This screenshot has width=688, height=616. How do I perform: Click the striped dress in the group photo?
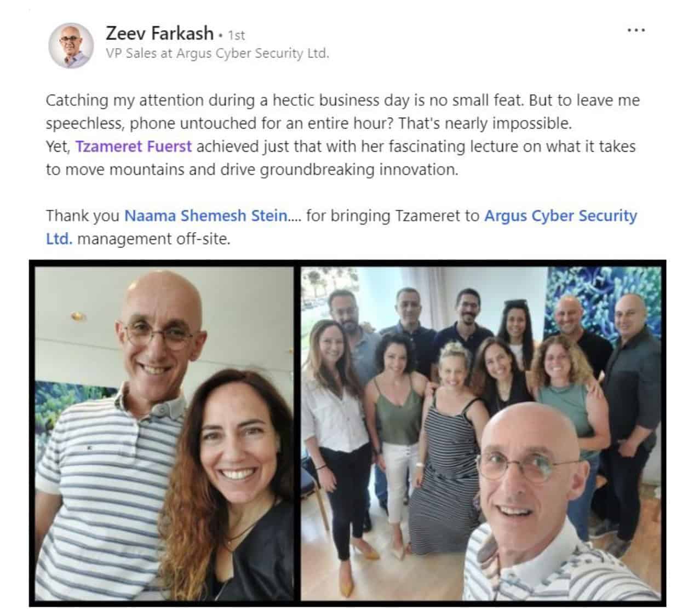(443, 465)
